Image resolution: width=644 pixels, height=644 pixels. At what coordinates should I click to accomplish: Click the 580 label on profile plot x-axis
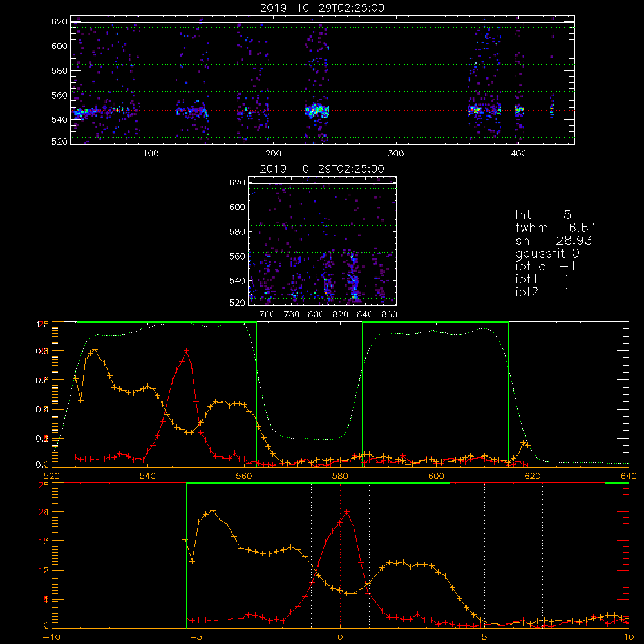point(340,476)
